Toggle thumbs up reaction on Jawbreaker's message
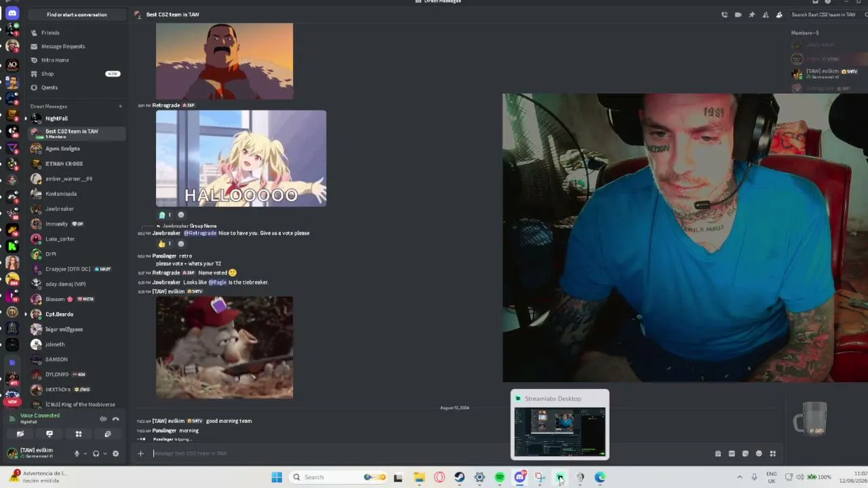This screenshot has width=868, height=488. [x=165, y=243]
